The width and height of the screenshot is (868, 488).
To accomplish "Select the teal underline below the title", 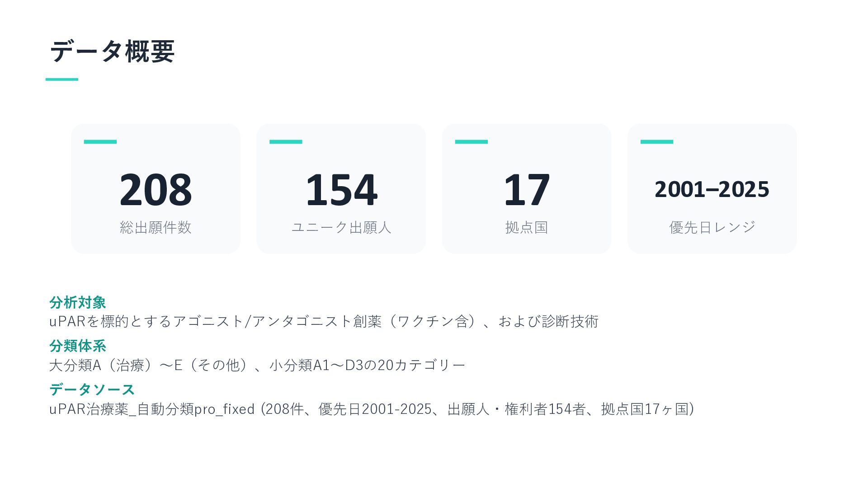I will [x=62, y=80].
